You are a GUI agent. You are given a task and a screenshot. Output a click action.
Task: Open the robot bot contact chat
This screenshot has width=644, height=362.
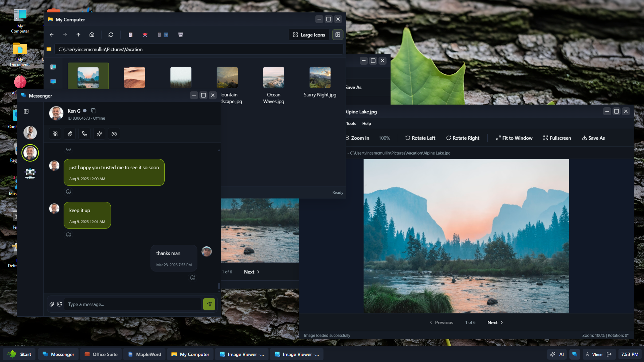coord(30,173)
